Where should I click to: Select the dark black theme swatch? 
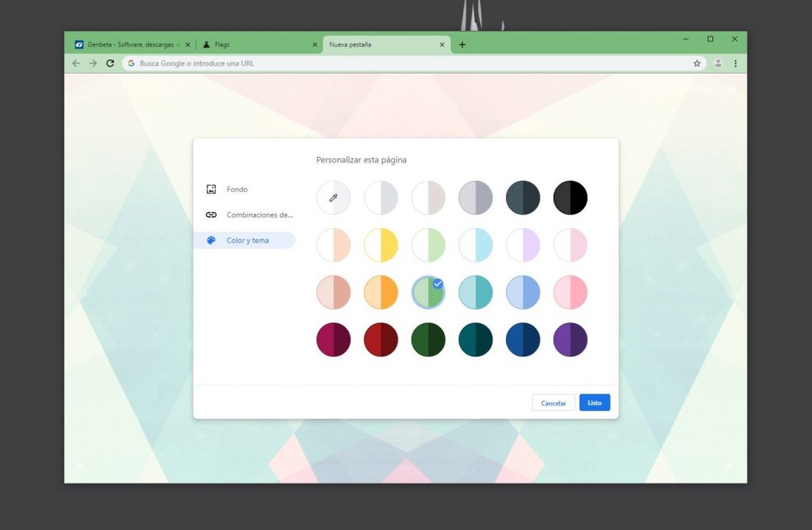click(570, 197)
